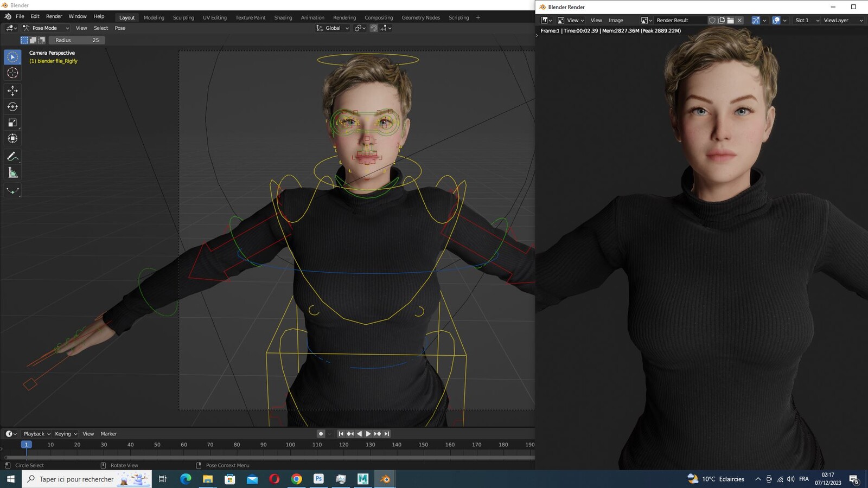Click the open image folder icon
This screenshot has width=868, height=488.
[731, 20]
